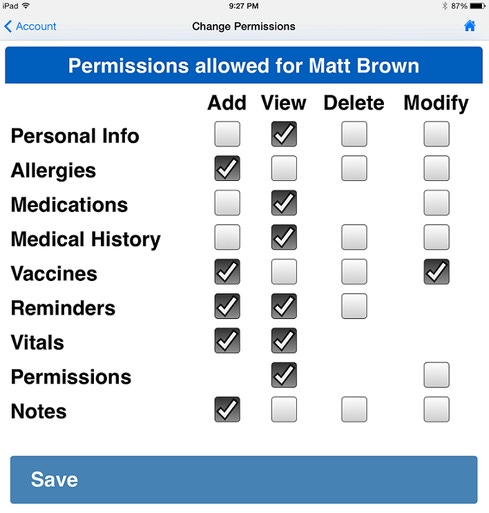Screen dimensions: 489x513
Task: Tap the Permissions allowed for Matt Brown banner
Action: 244,65
